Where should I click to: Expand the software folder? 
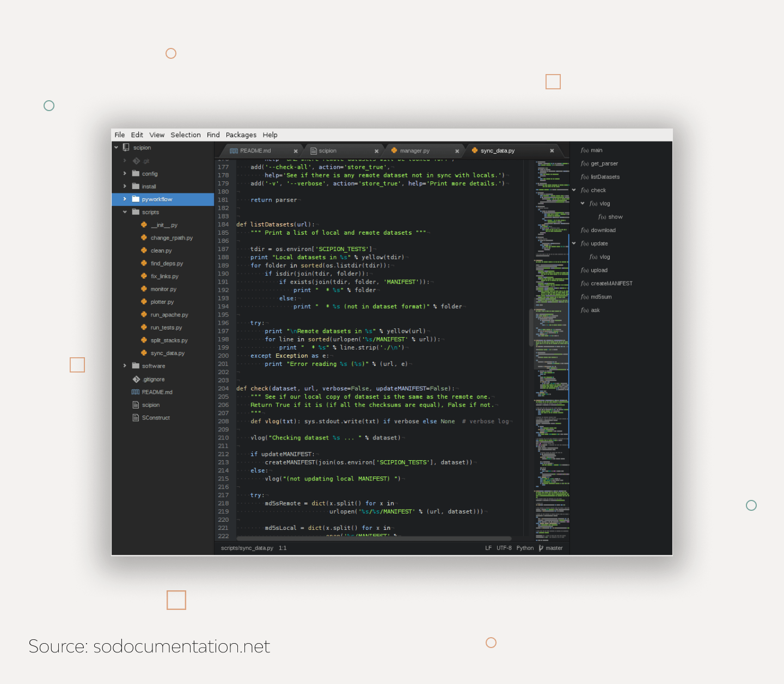coord(125,366)
